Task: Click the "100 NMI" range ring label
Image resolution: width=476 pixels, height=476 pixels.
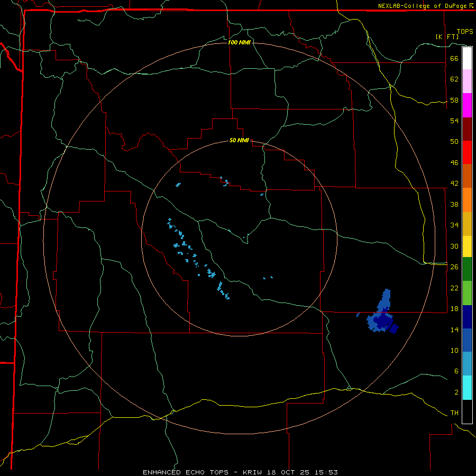Action: pyautogui.click(x=239, y=42)
